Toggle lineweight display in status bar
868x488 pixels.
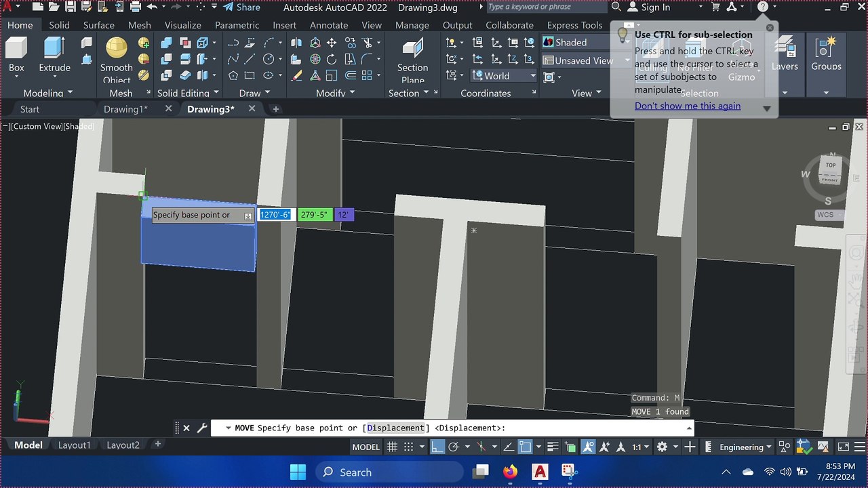tap(553, 447)
